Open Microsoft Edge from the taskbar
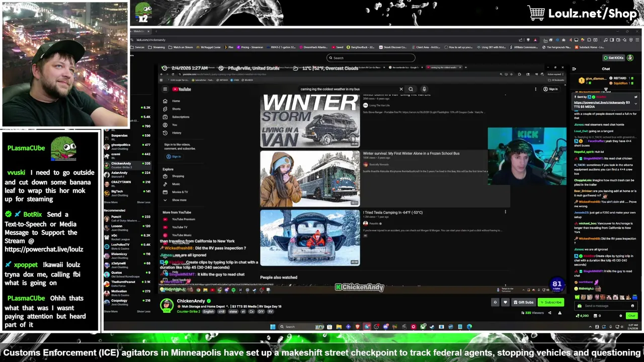 point(469,327)
